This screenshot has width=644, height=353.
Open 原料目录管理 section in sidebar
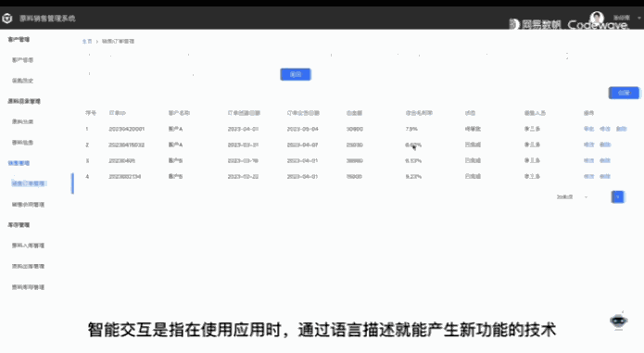coord(24,101)
